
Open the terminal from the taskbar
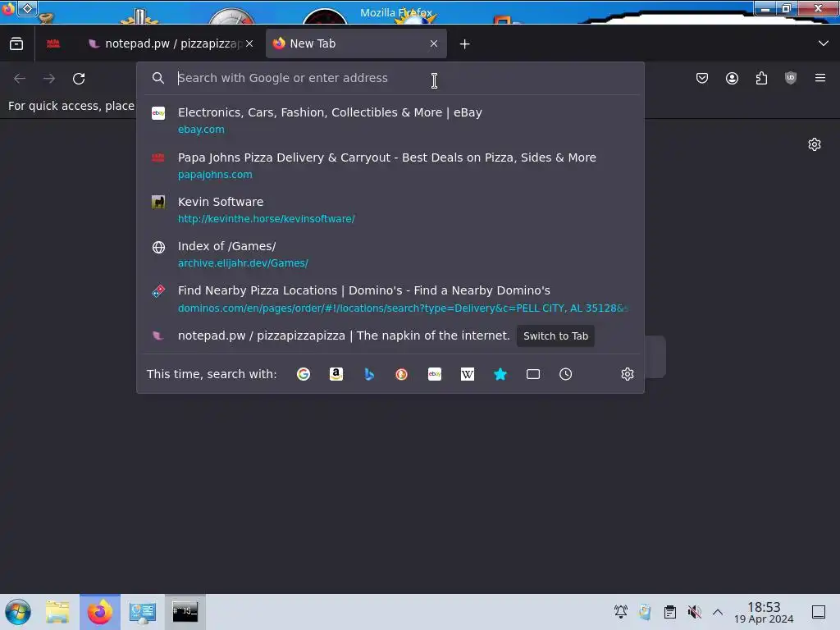(x=185, y=612)
